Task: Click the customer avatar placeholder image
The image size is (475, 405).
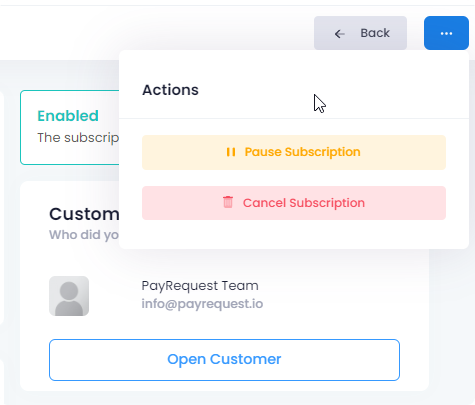Action: [69, 296]
